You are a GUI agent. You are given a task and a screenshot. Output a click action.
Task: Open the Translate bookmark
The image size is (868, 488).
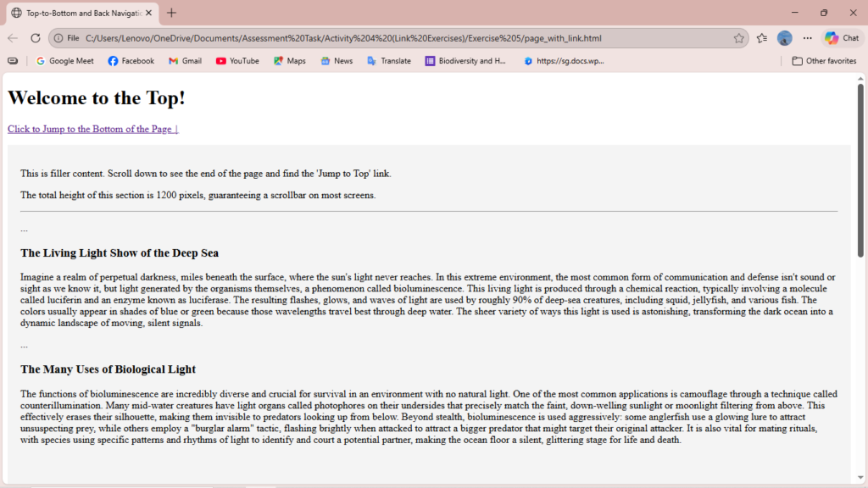coord(388,61)
